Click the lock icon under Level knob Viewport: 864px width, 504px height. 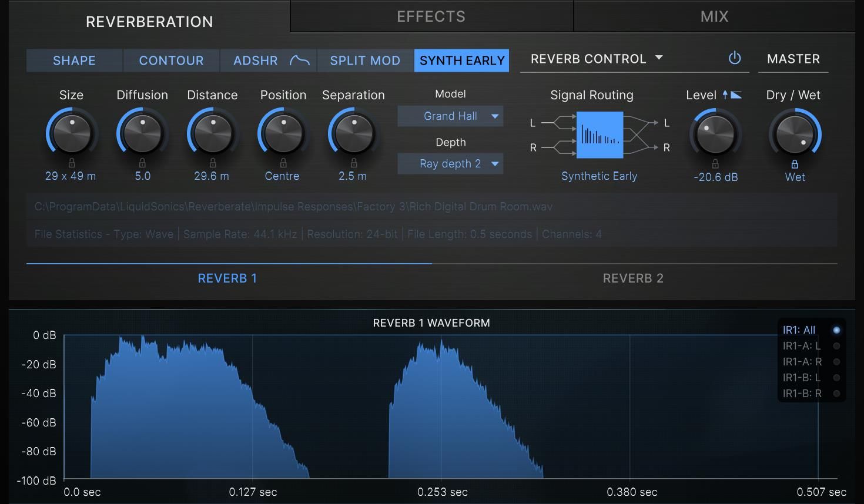(x=715, y=164)
